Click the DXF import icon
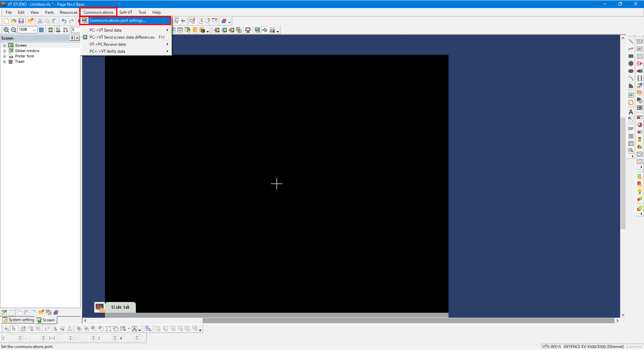 pyautogui.click(x=631, y=129)
